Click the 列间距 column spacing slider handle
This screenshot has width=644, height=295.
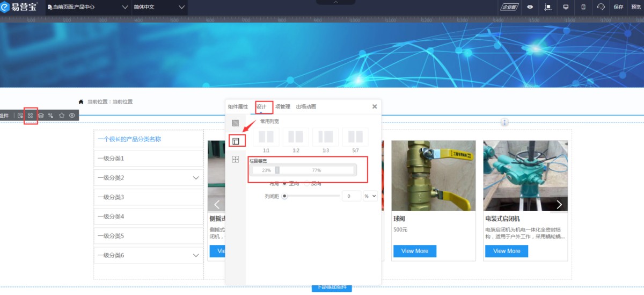(284, 196)
